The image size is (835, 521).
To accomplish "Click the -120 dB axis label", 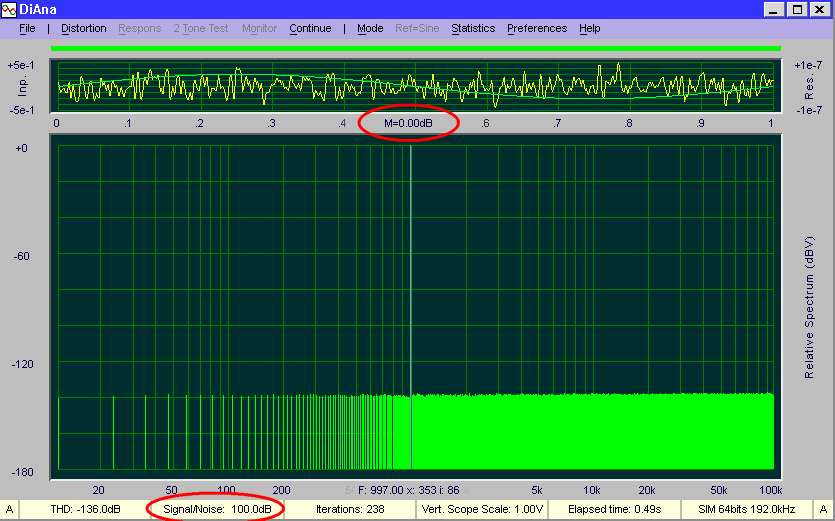I will 22,364.
